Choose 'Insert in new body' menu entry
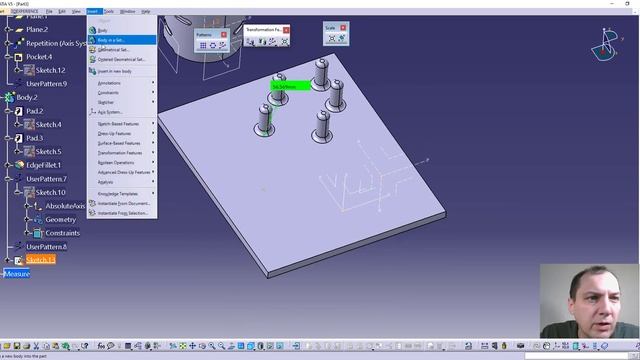Screen dimensions: 640x360 [122, 71]
